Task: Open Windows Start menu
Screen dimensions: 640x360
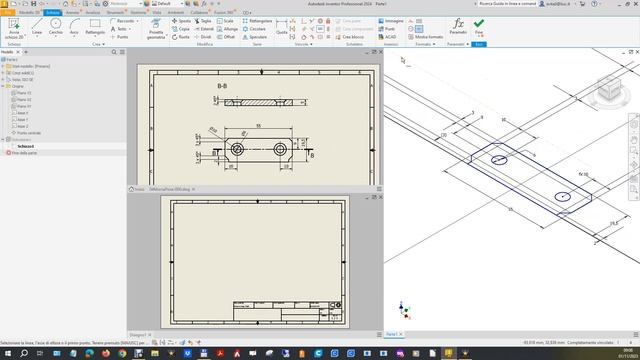Action: 8,353
